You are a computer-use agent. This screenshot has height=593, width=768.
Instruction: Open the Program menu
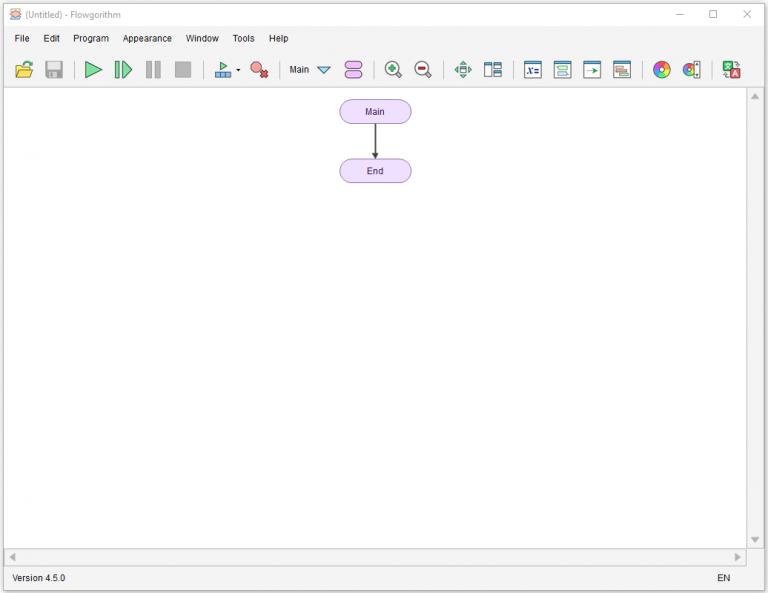[91, 38]
